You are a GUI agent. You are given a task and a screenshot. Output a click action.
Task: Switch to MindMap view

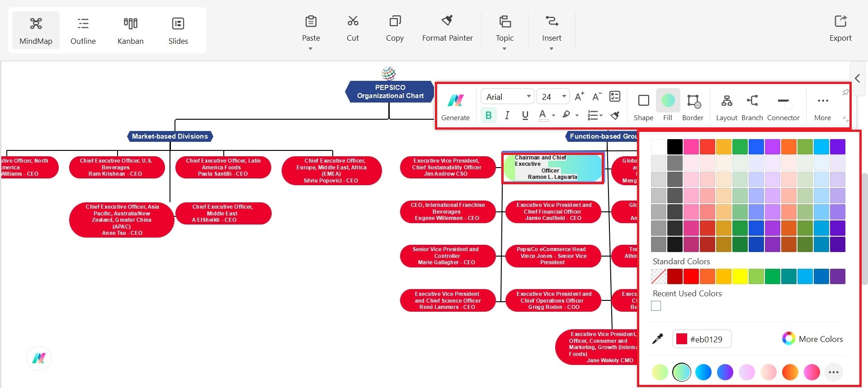(36, 30)
